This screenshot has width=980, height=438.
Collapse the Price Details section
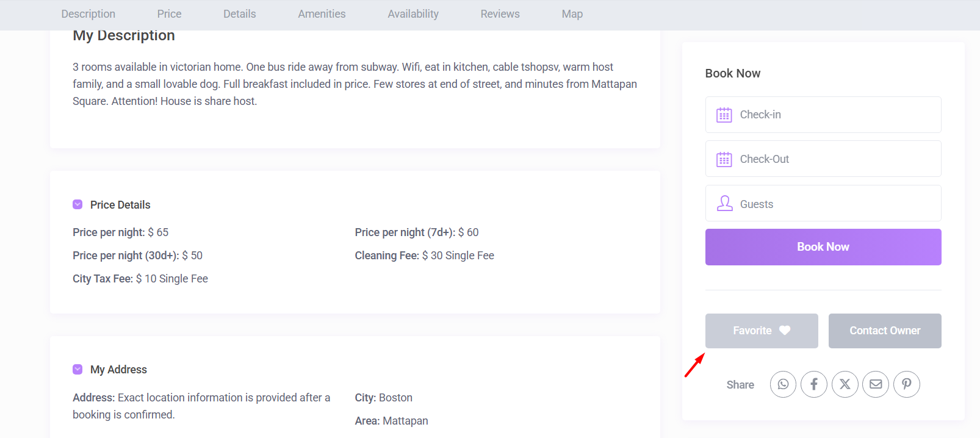point(77,204)
